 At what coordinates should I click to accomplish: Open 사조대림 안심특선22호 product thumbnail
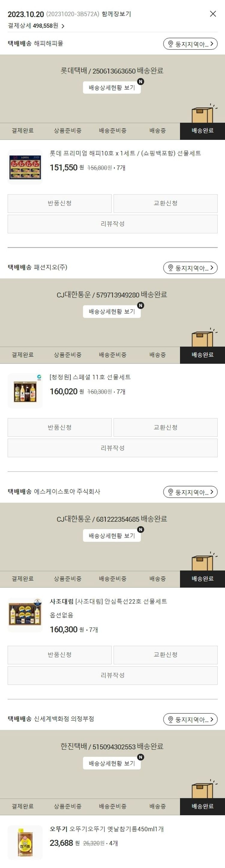(25, 615)
